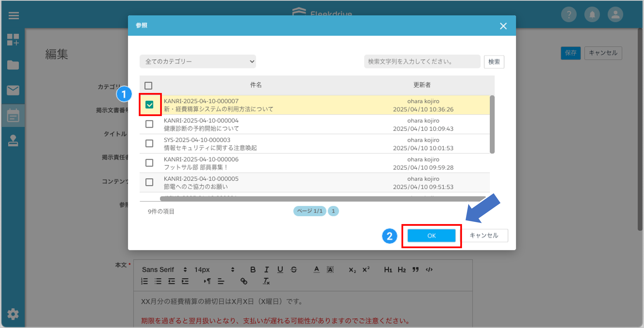Check the 節電へのご協力のお願い row checkbox

[149, 182]
